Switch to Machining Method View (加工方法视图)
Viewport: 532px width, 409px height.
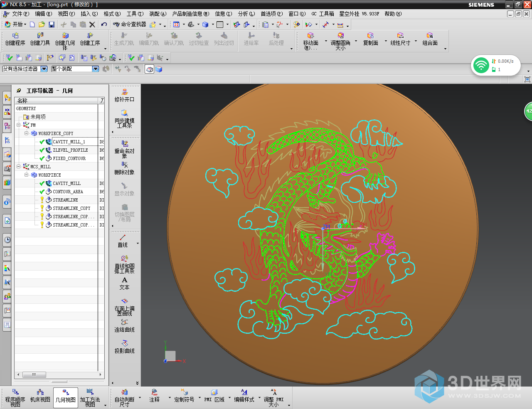pos(90,397)
